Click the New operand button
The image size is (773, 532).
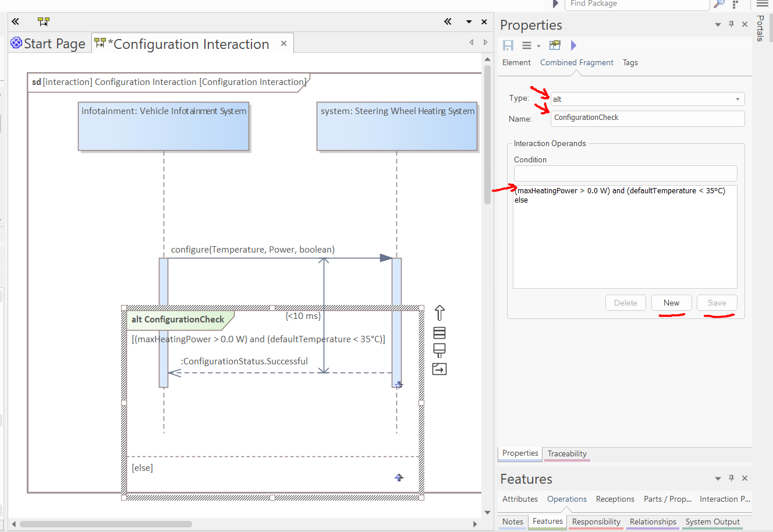coord(671,303)
